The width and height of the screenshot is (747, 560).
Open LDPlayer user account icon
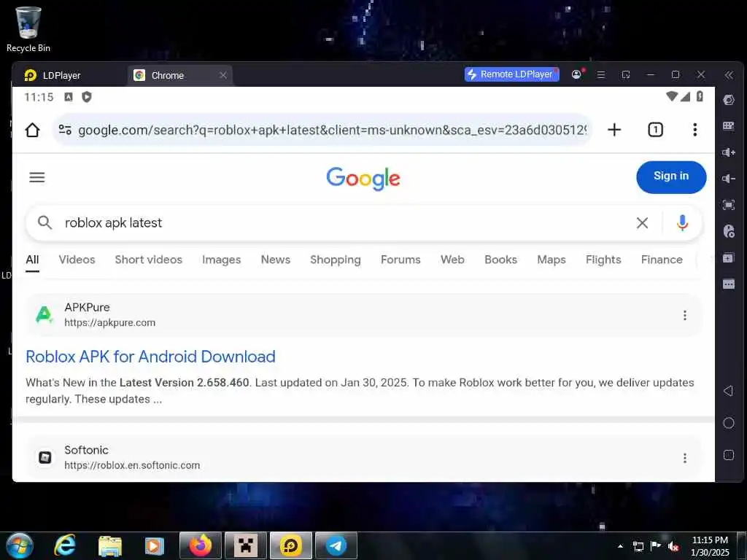coord(576,74)
